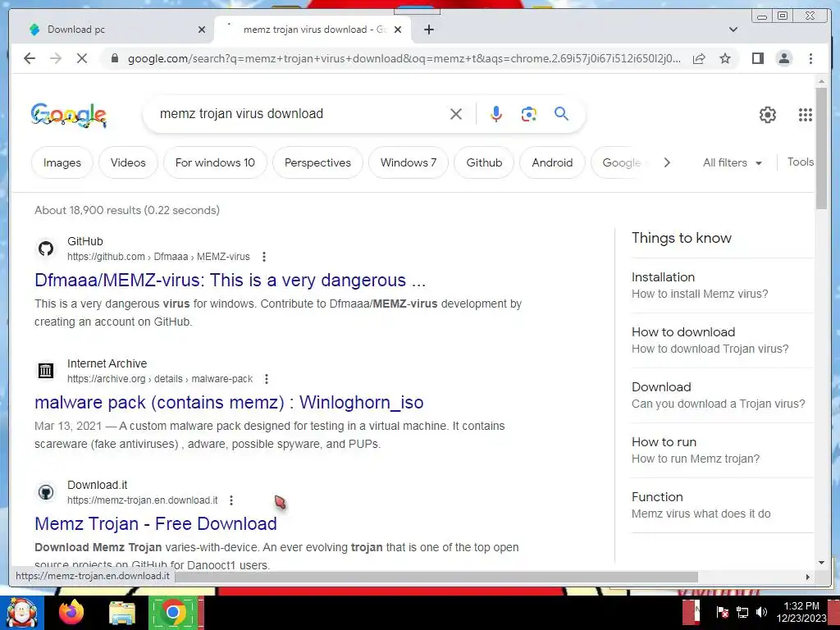840x630 pixels.
Task: Expand Installation in Things to know
Action: coord(722,285)
